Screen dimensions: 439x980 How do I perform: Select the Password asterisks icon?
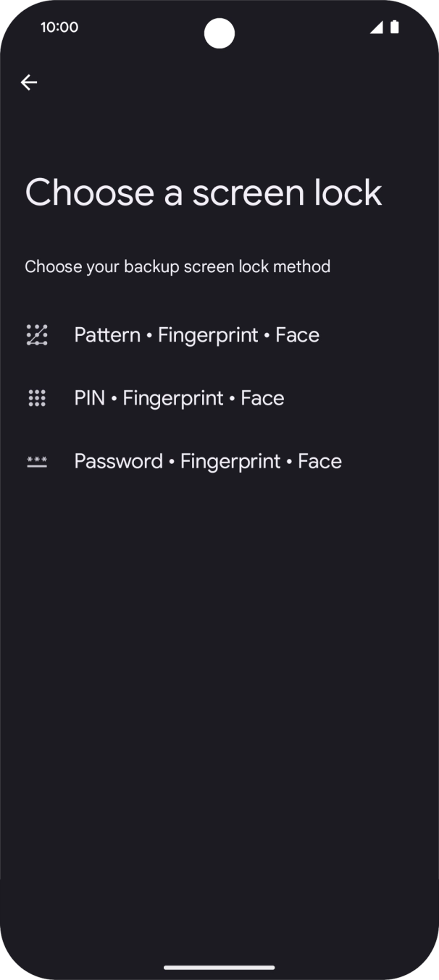click(x=37, y=461)
